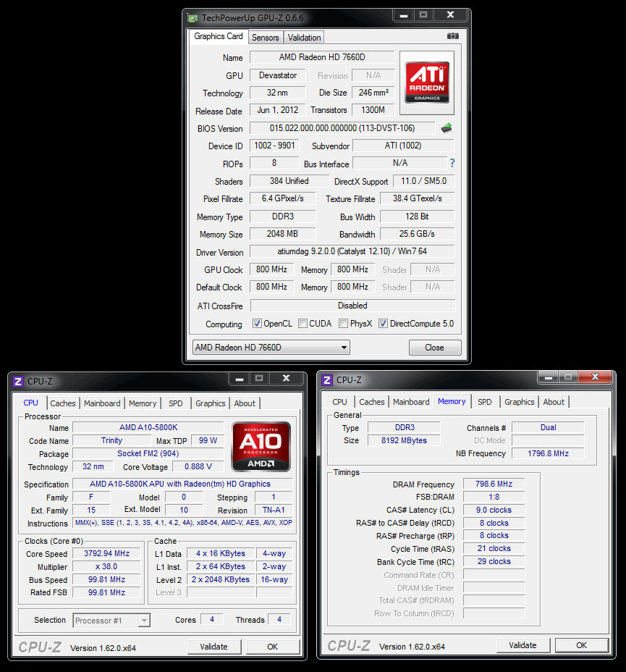This screenshot has width=626, height=672.
Task: Click OK in left CPU-Z window
Action: point(273,647)
